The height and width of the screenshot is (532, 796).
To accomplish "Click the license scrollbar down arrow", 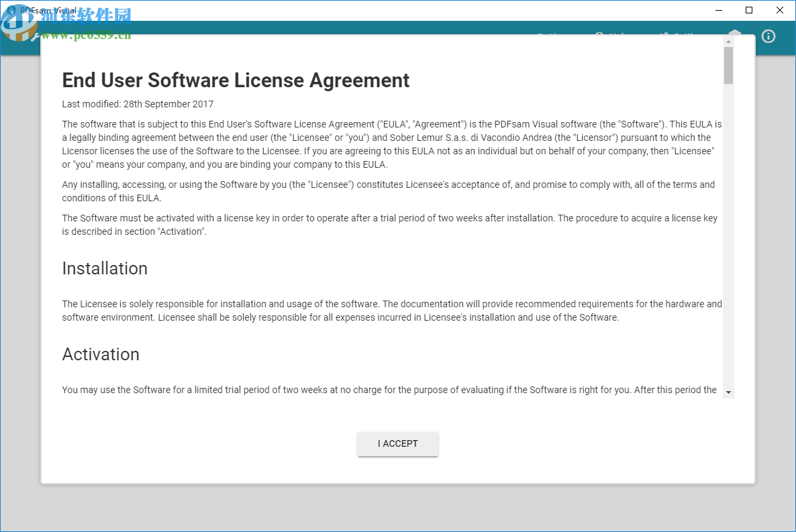I will (x=728, y=392).
